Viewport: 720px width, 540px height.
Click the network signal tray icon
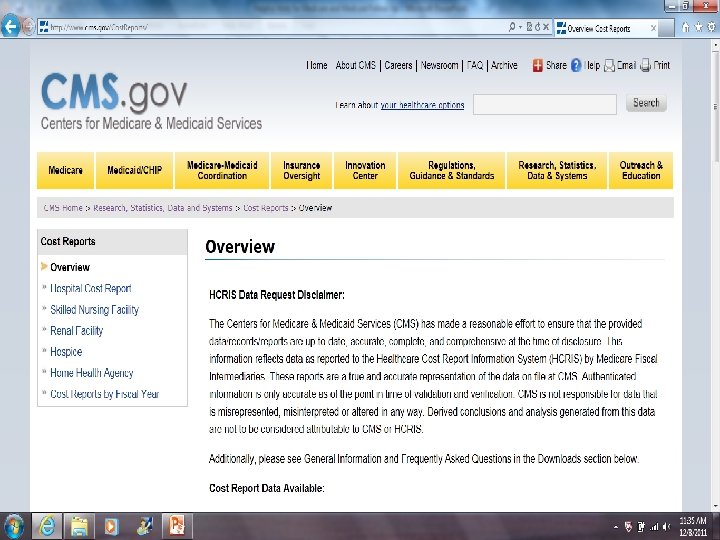click(x=654, y=527)
